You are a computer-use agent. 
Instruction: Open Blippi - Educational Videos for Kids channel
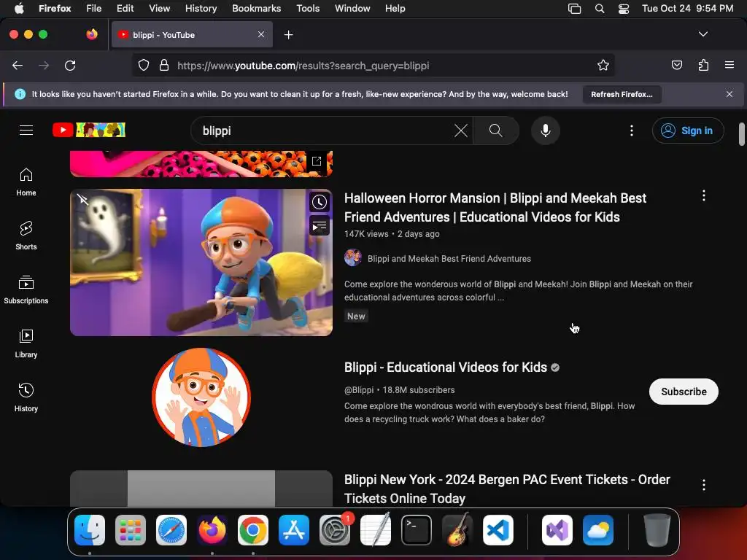(x=446, y=367)
